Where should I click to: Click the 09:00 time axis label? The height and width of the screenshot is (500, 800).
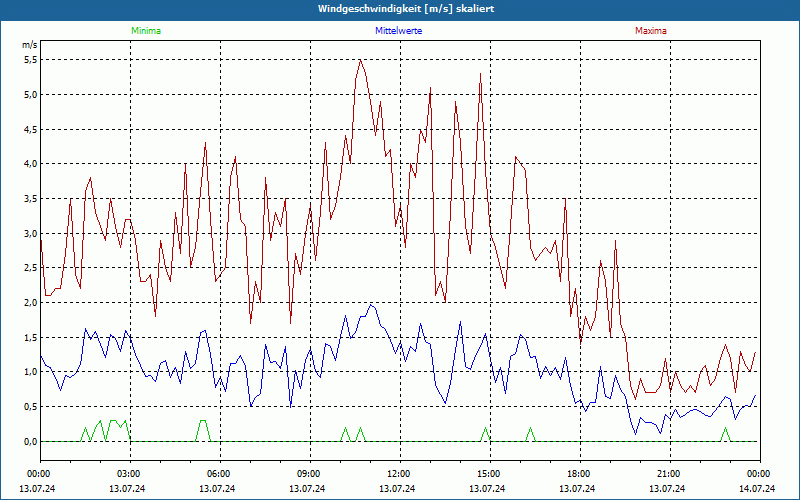(310, 474)
